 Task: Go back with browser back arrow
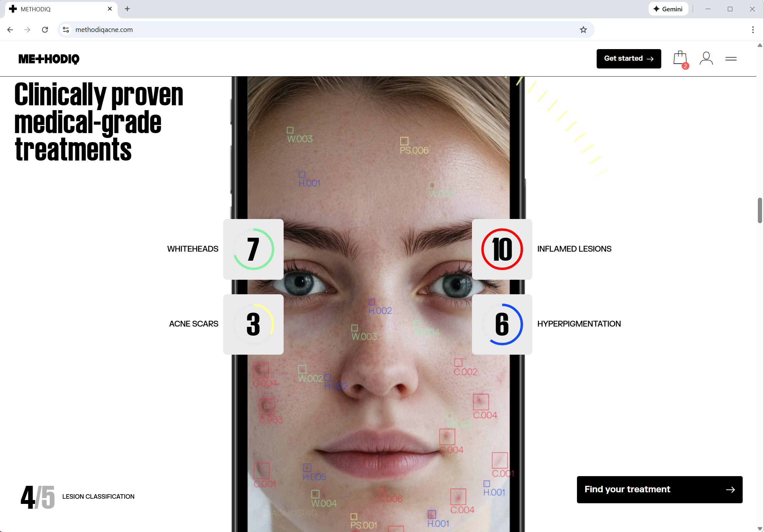[x=10, y=30]
